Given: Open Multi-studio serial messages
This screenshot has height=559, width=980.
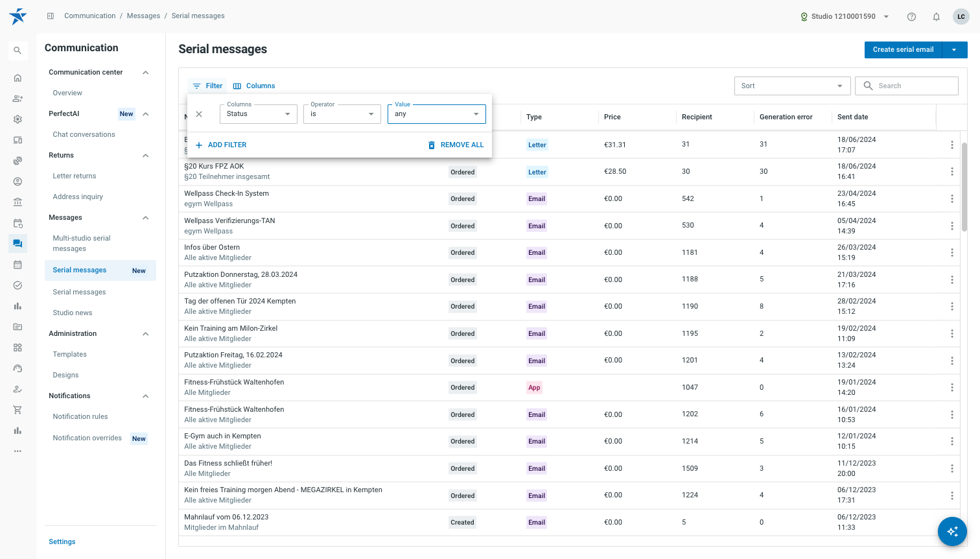Looking at the screenshot, I should pyautogui.click(x=82, y=244).
